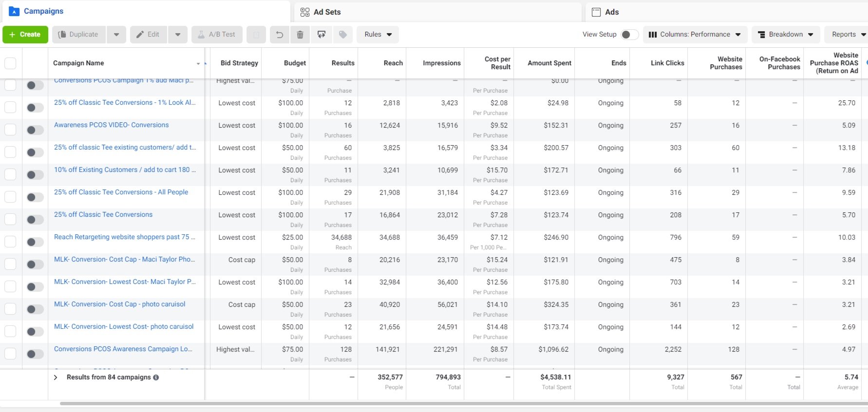Check the box for MLK- Conversion- Lowest Cost- Maci Taylor
Image resolution: width=868 pixels, height=412 pixels.
point(10,286)
